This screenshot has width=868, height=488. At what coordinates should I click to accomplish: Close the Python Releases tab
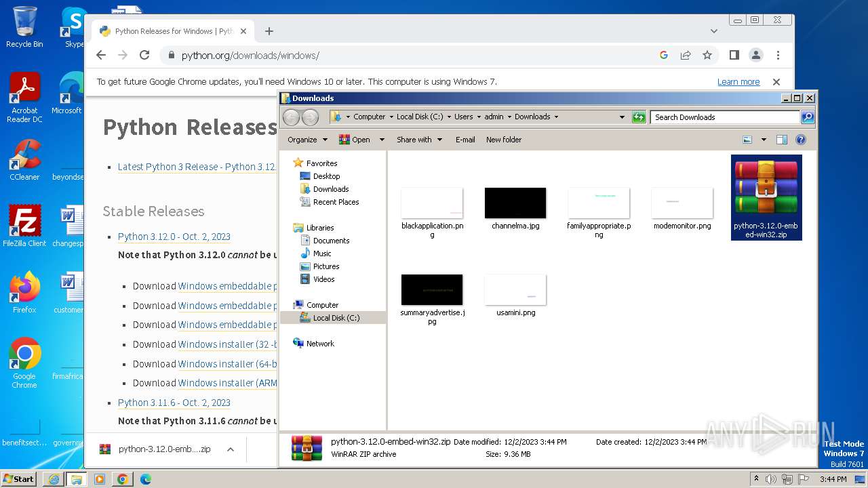pyautogui.click(x=243, y=31)
